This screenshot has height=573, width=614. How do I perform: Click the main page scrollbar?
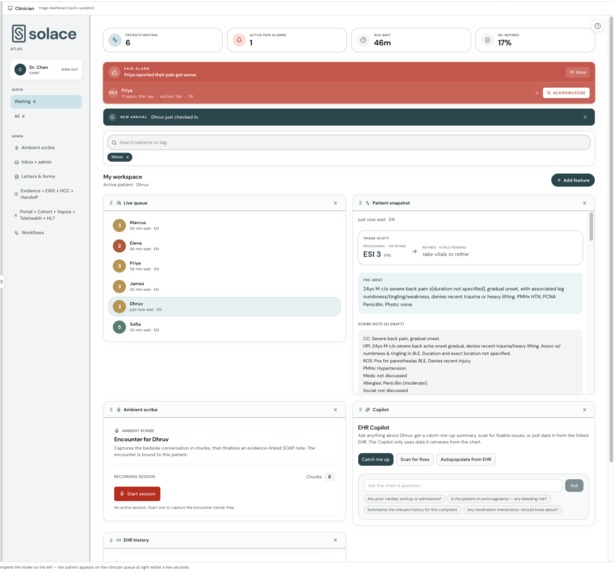611,239
